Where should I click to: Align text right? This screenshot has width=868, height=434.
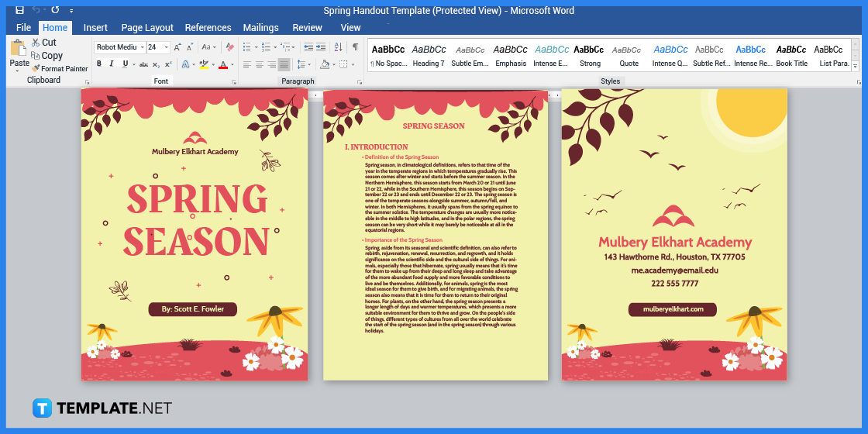tap(271, 65)
